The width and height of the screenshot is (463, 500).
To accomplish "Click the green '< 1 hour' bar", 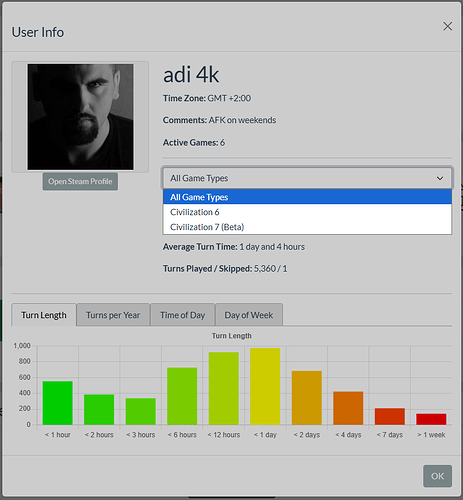I will pyautogui.click(x=57, y=403).
